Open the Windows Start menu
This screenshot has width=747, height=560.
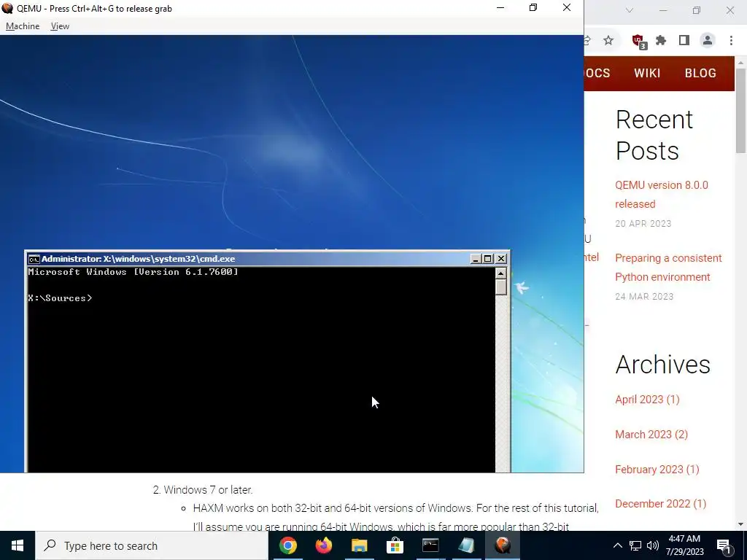click(18, 545)
